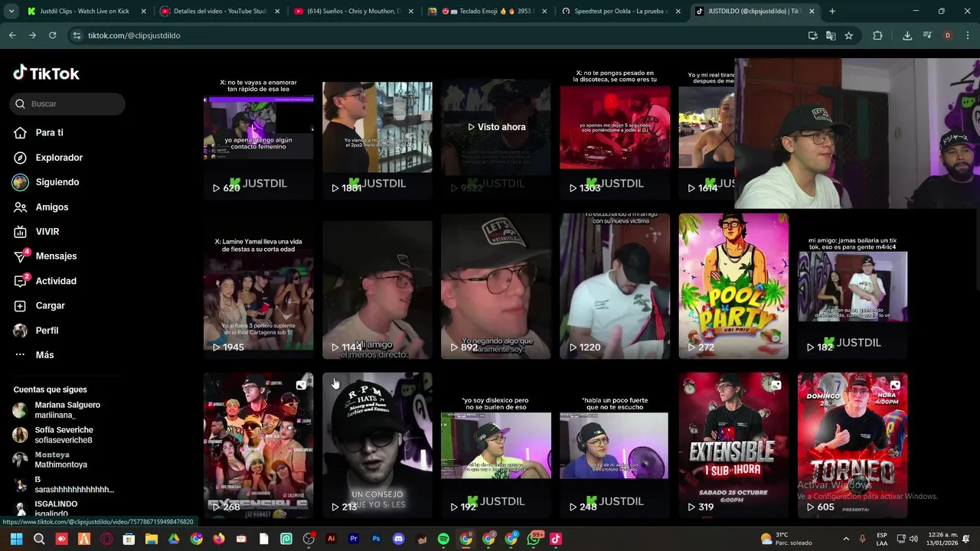Open the 'Mi amigo el menos directo' video
The height and width of the screenshot is (551, 980).
click(377, 286)
